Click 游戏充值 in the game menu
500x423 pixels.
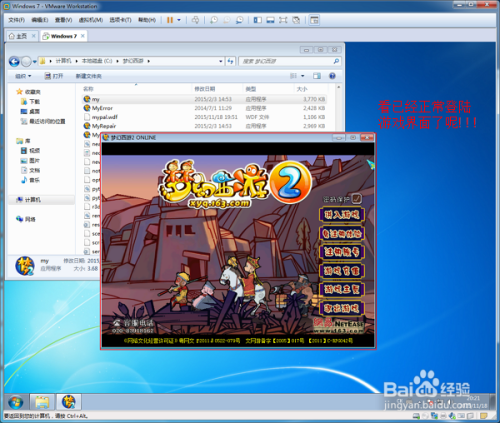[x=342, y=271]
